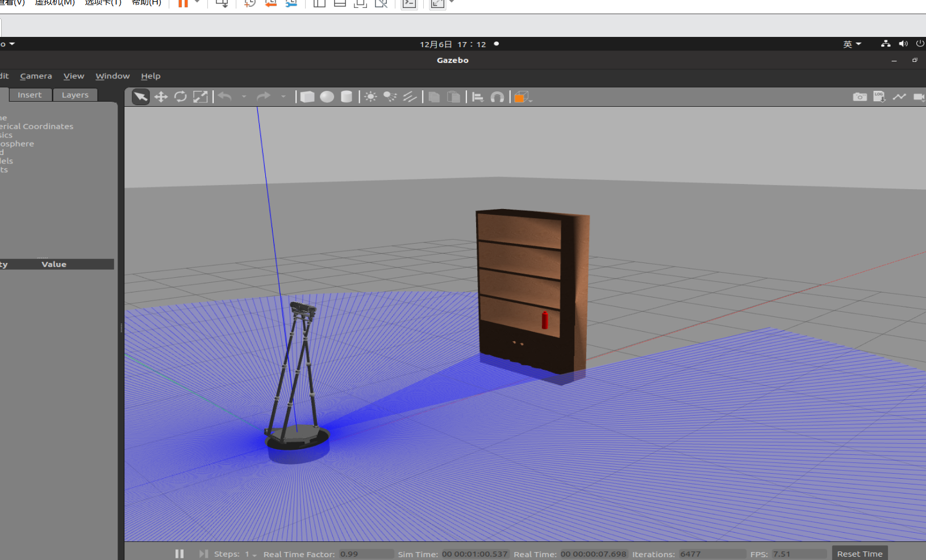Switch to the Insert tab

(x=30, y=95)
